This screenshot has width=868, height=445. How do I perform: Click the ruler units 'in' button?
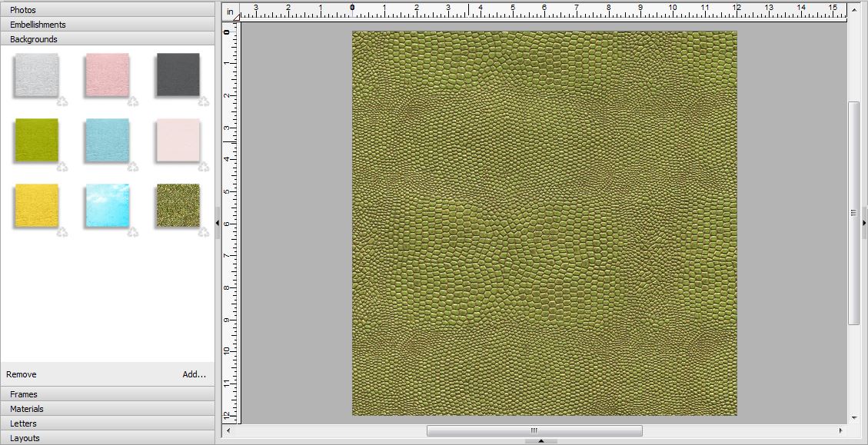[230, 12]
